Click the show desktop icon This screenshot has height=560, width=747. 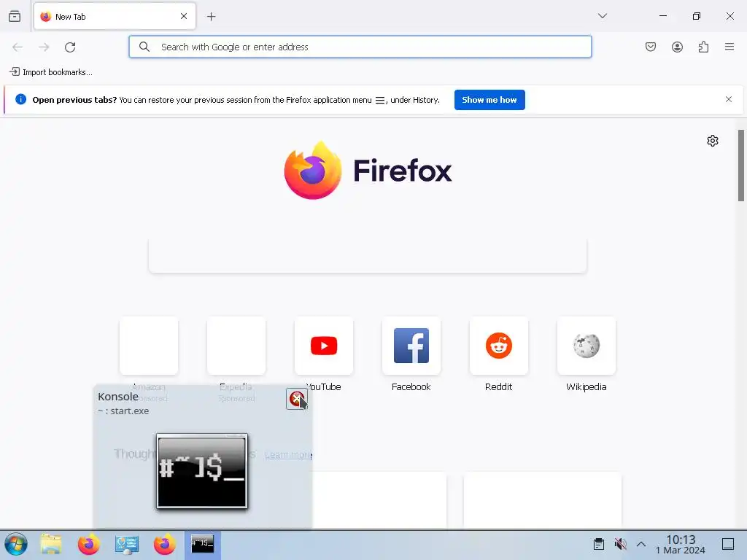[x=728, y=544]
